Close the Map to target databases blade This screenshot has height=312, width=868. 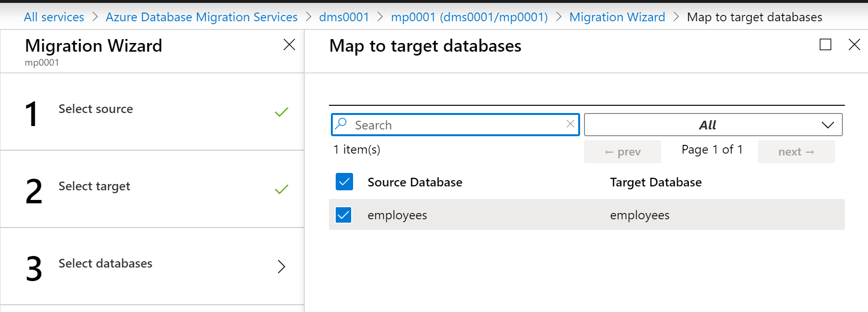854,45
